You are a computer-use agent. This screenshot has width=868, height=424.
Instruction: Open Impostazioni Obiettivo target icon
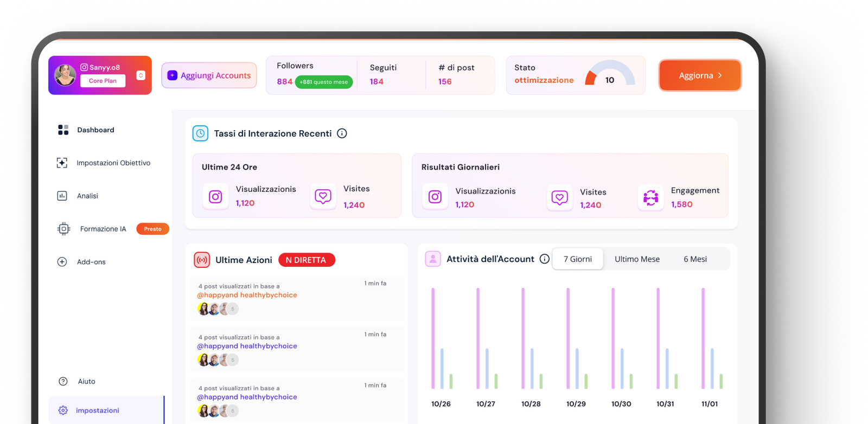(x=62, y=163)
